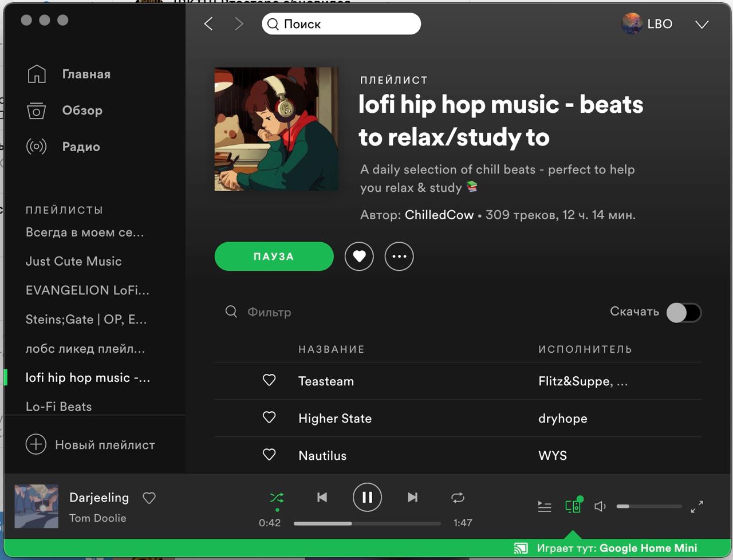Click the Обзор browse icon
Image resolution: width=733 pixels, height=560 pixels.
coord(37,111)
